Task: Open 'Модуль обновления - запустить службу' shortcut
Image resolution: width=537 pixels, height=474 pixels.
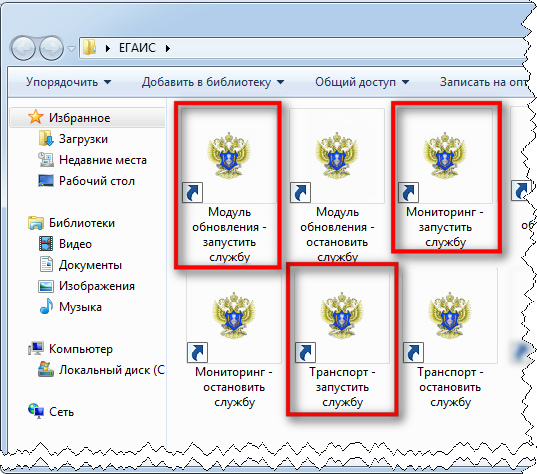Action: 229,185
